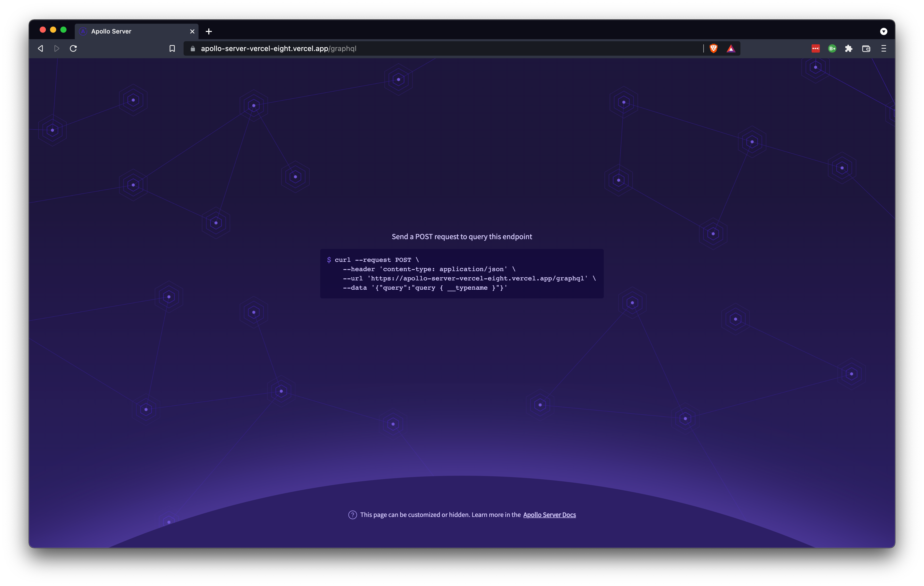Close the Apollo Server tab
The height and width of the screenshot is (586, 924).
(x=192, y=31)
